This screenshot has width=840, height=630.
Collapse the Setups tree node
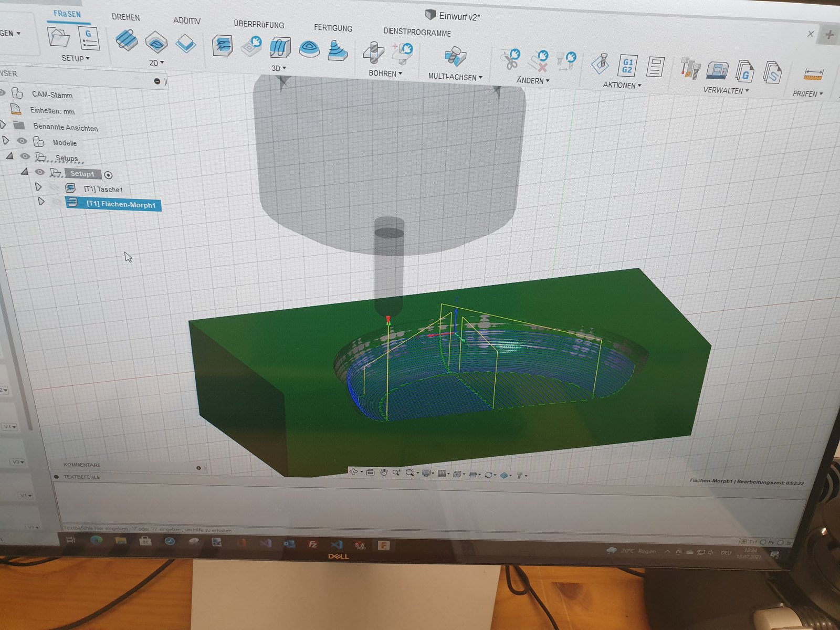tap(9, 156)
